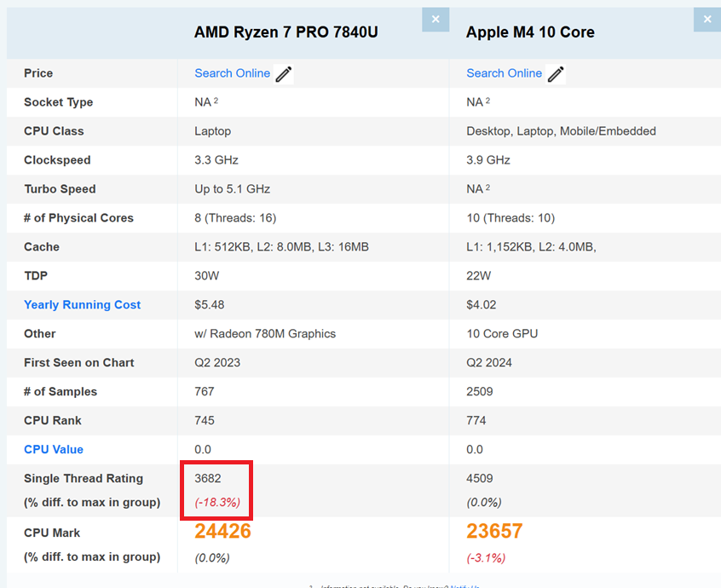Click AMD single thread rating 3682
721x588 pixels.
pos(208,479)
